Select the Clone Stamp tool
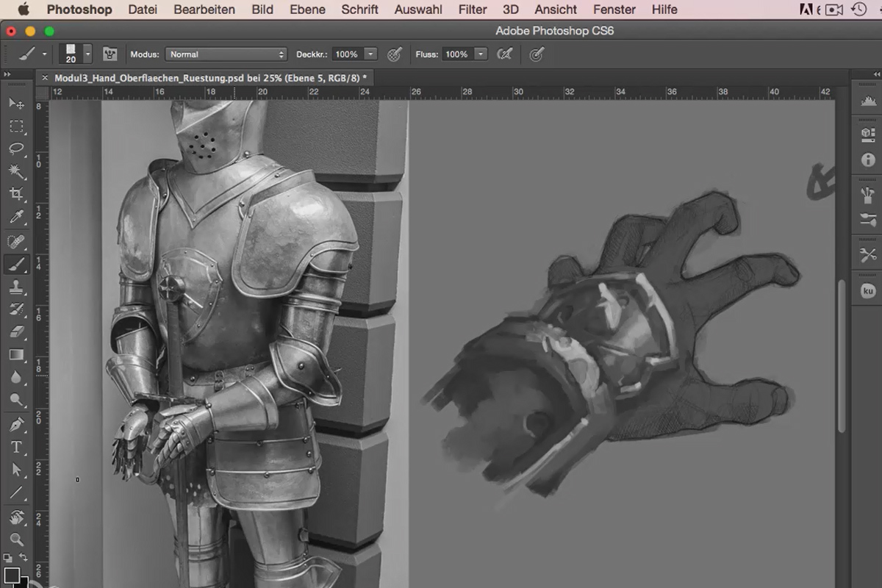The image size is (882, 588). pos(16,287)
